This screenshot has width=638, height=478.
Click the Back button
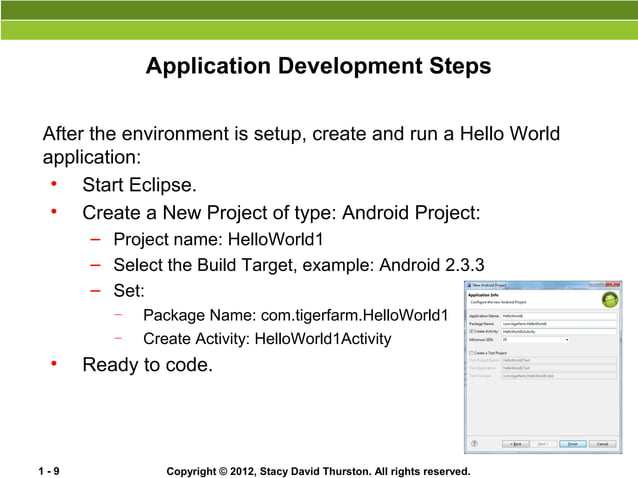[515, 442]
